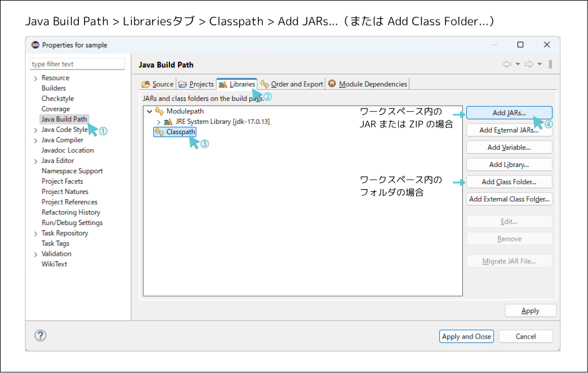Click the Cancel button
This screenshot has height=373, width=588.
click(x=526, y=336)
